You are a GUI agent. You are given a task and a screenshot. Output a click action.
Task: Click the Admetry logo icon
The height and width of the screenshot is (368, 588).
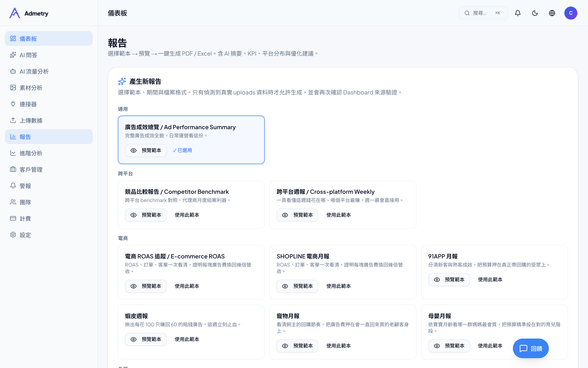click(14, 13)
